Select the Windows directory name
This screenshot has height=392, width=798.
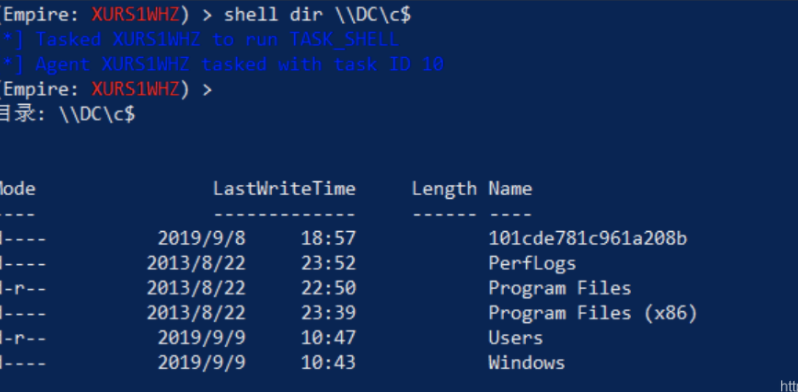coord(527,363)
